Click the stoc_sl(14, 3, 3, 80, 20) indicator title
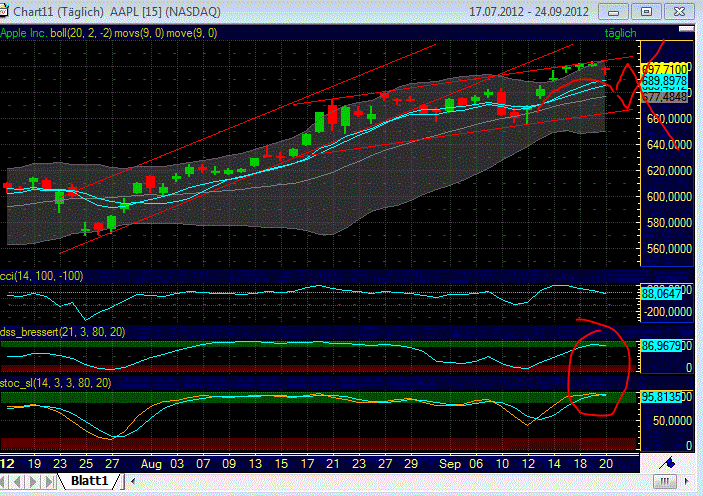Screen dimensions: 703x496 coord(56,383)
